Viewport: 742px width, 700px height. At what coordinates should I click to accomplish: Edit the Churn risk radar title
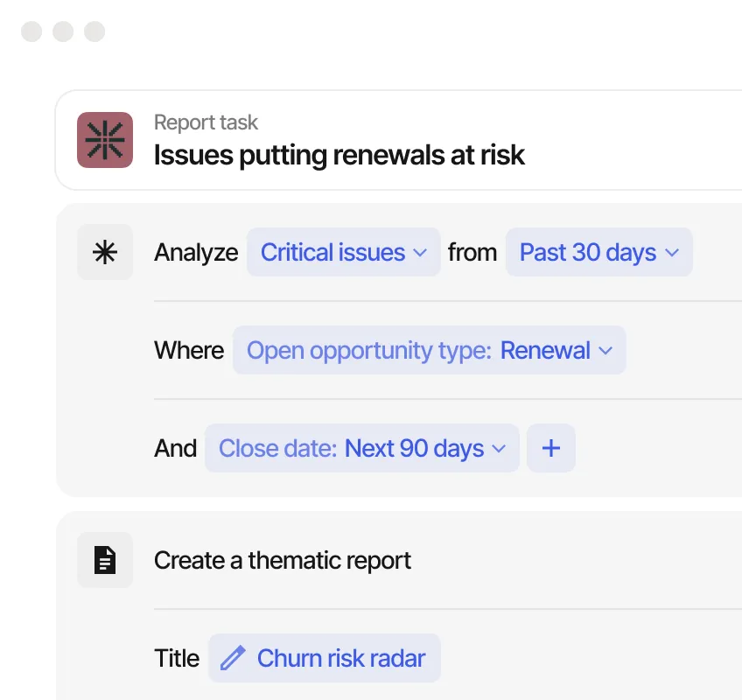(340, 658)
